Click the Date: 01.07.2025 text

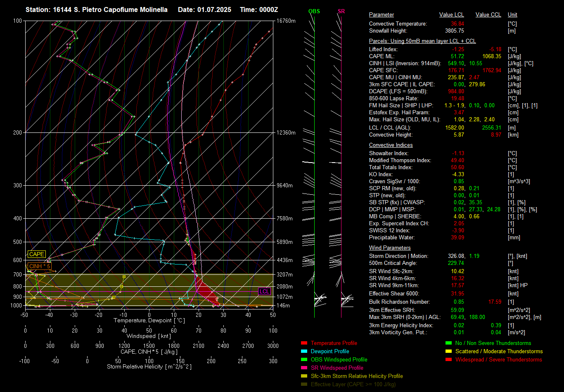point(204,9)
